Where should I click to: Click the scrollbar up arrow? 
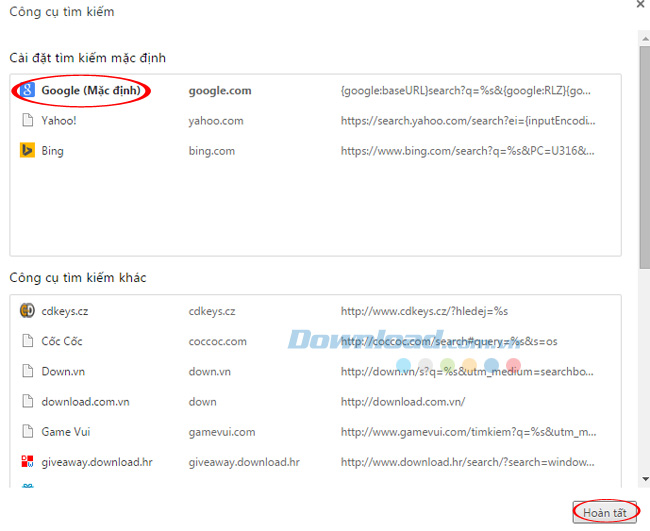tap(645, 39)
